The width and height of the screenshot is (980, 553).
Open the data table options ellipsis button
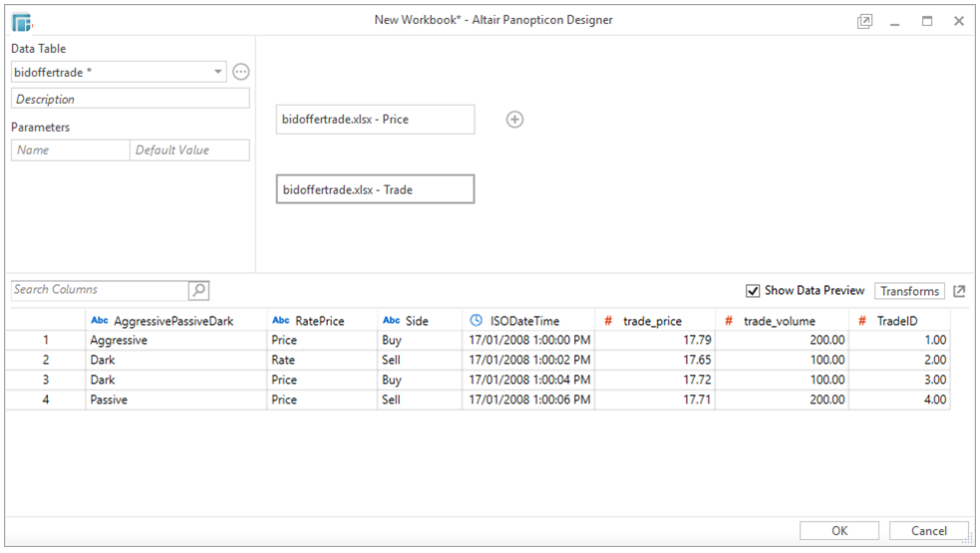click(240, 72)
